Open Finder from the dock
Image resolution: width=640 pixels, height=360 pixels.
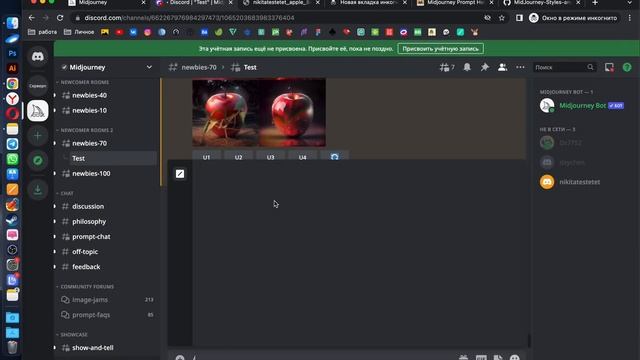pos(12,23)
